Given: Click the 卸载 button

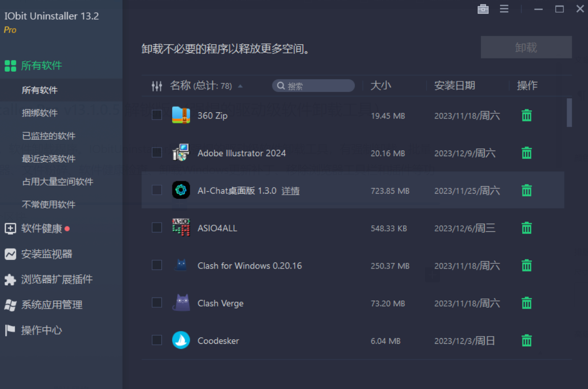Looking at the screenshot, I should click(x=526, y=47).
